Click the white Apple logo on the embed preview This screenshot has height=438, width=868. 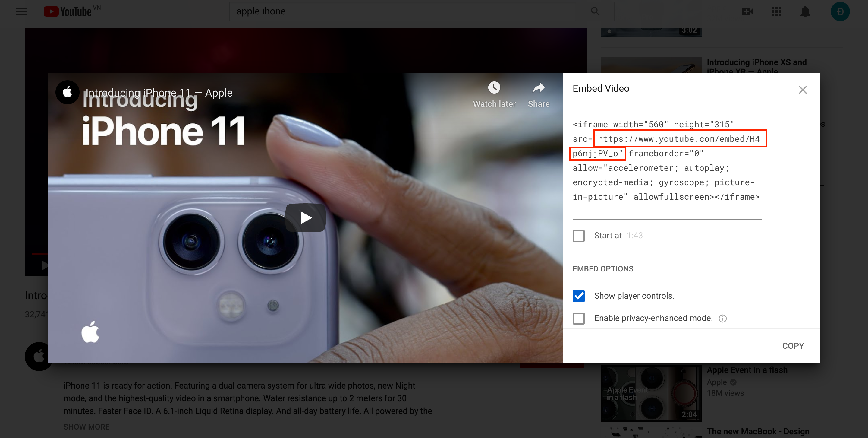coord(90,332)
